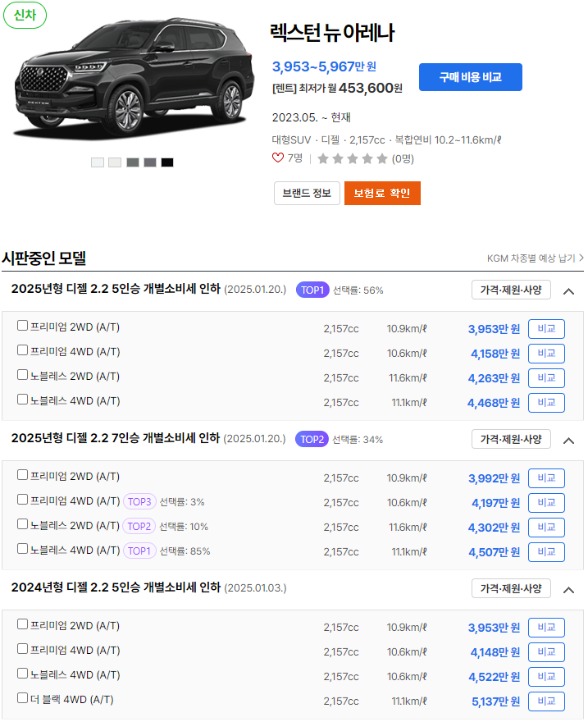
Task: Click 비교 for 5,137만원 trim
Action: click(x=546, y=701)
